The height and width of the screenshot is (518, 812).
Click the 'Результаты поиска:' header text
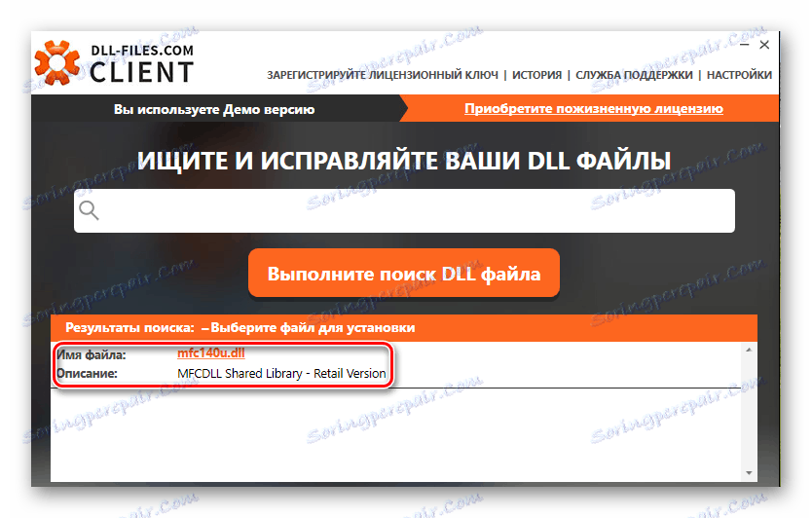pyautogui.click(x=129, y=328)
